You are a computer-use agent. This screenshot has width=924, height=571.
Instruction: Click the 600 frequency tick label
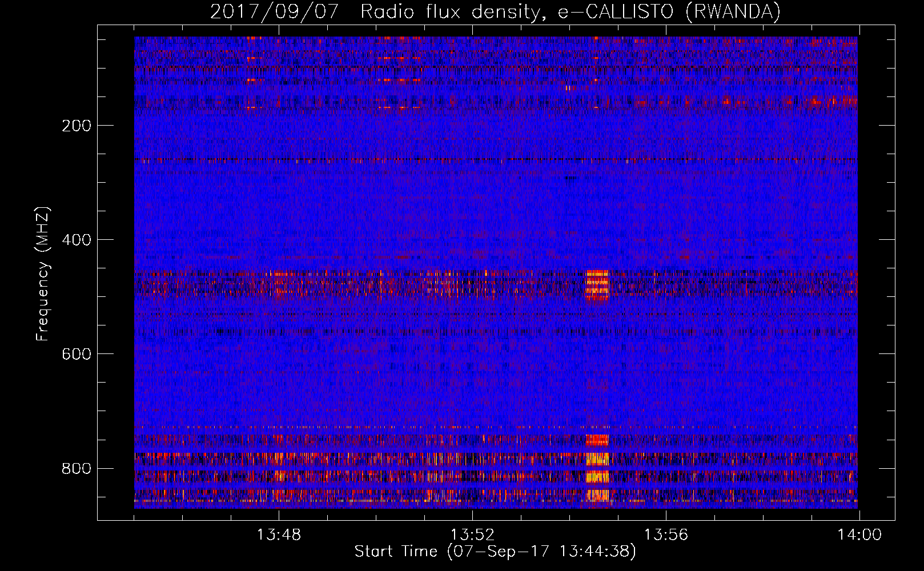[76, 354]
